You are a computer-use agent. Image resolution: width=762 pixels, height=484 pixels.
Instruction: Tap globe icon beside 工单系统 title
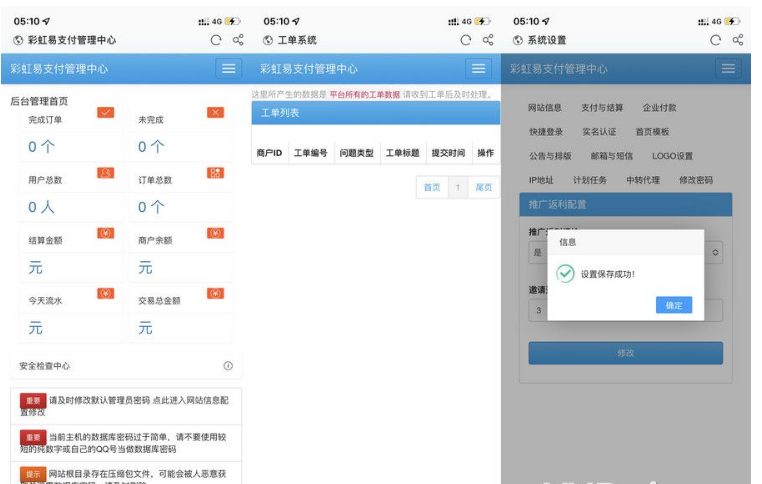(x=268, y=40)
